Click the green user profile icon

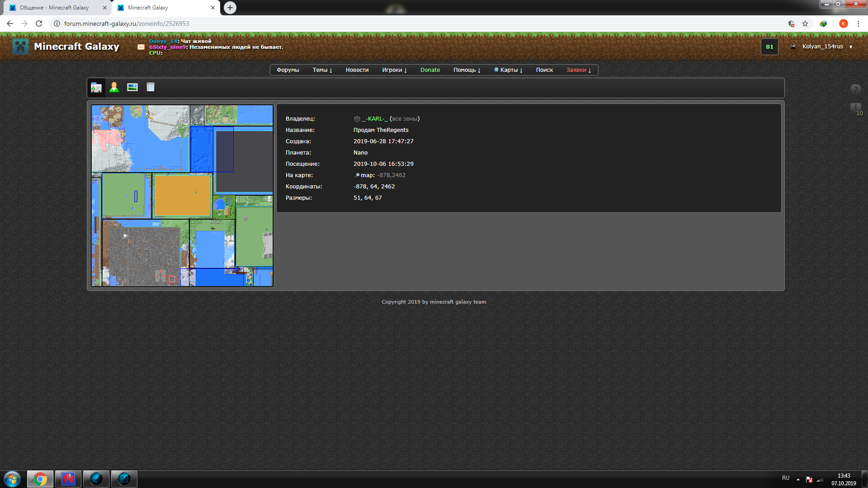click(x=114, y=88)
